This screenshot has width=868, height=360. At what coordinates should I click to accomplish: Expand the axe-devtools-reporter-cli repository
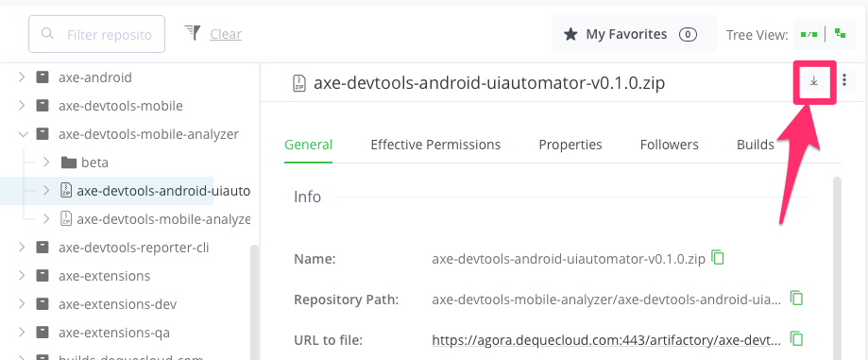pyautogui.click(x=22, y=248)
